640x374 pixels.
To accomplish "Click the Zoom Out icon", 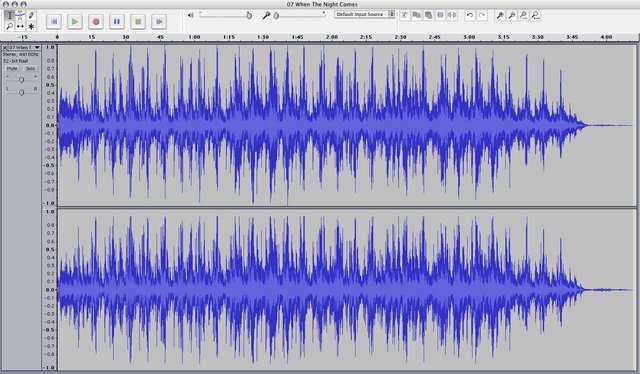I will click(x=511, y=16).
